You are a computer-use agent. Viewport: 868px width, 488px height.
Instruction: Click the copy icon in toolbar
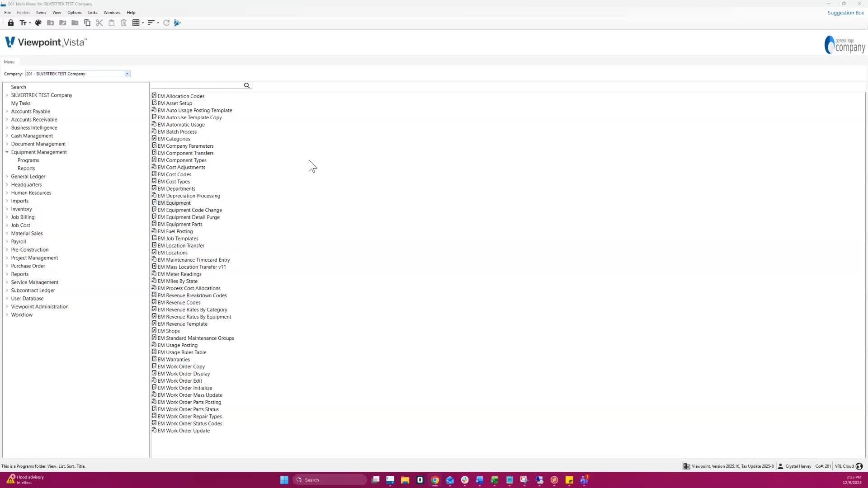coord(87,23)
